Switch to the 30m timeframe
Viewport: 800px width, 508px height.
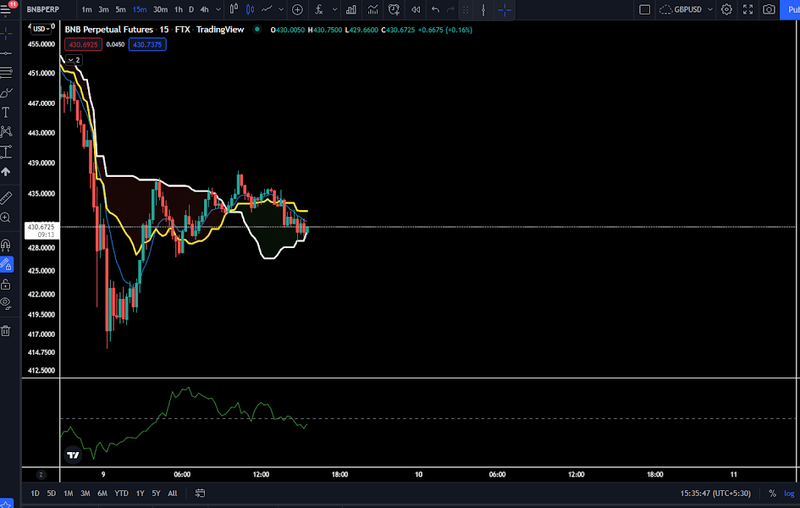tap(160, 9)
